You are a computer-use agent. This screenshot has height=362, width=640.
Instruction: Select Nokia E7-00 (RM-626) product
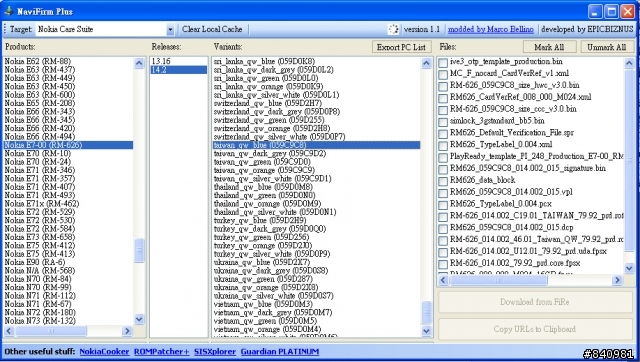[68, 145]
